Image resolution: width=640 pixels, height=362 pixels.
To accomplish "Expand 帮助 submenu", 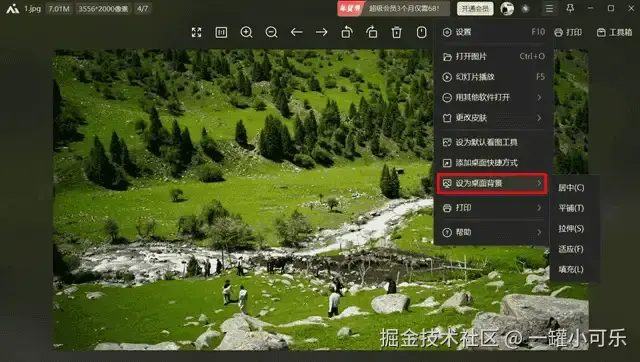I will [x=493, y=232].
